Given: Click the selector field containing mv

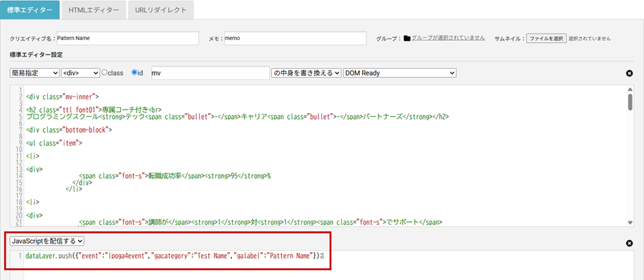Looking at the screenshot, I should pyautogui.click(x=210, y=73).
